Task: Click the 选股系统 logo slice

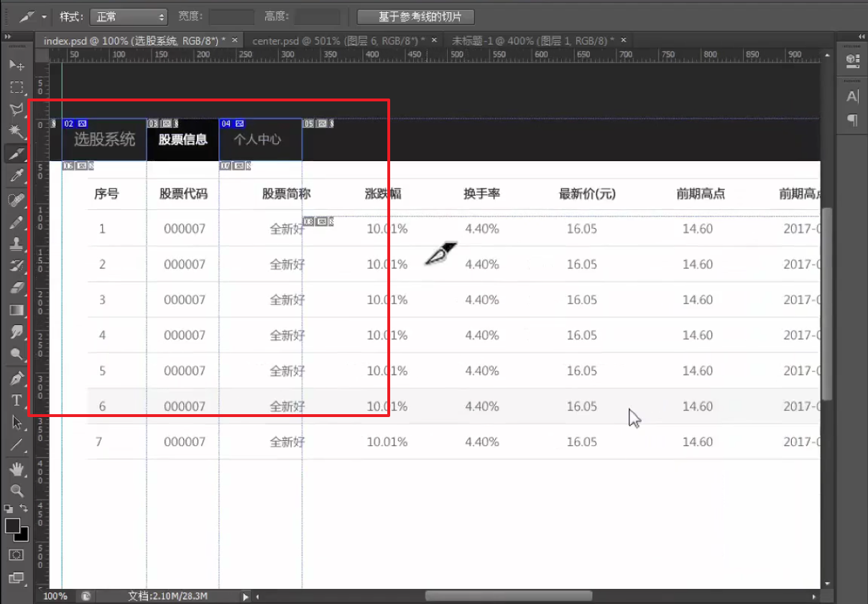Action: pos(104,139)
